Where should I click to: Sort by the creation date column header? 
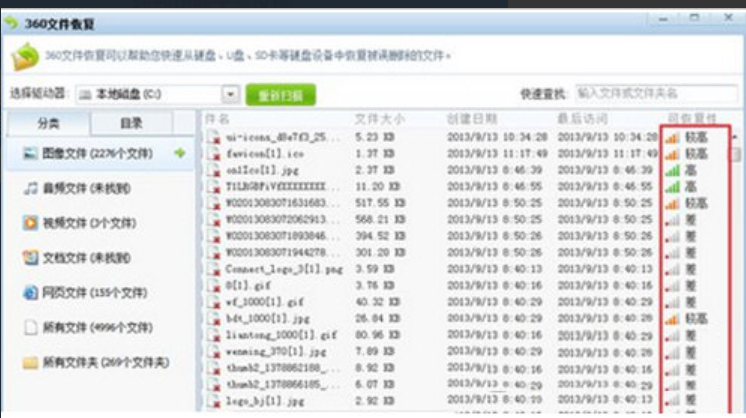pos(469,119)
